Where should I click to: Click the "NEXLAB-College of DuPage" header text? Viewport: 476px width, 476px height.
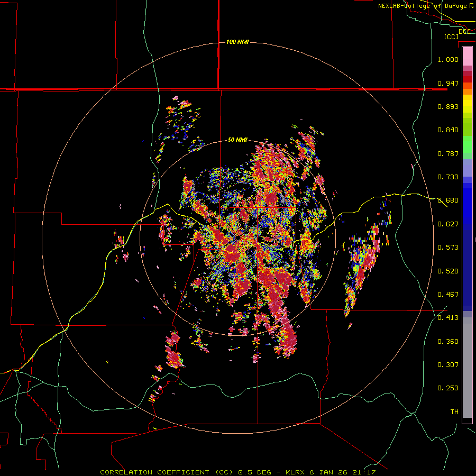coord(422,6)
